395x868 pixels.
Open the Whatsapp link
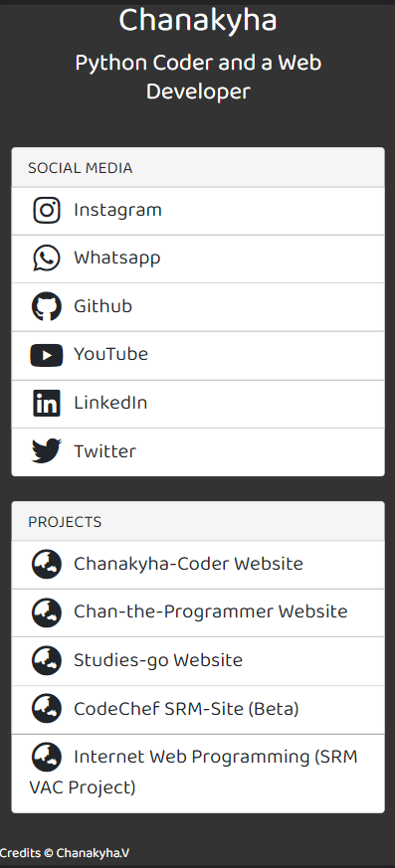(116, 259)
